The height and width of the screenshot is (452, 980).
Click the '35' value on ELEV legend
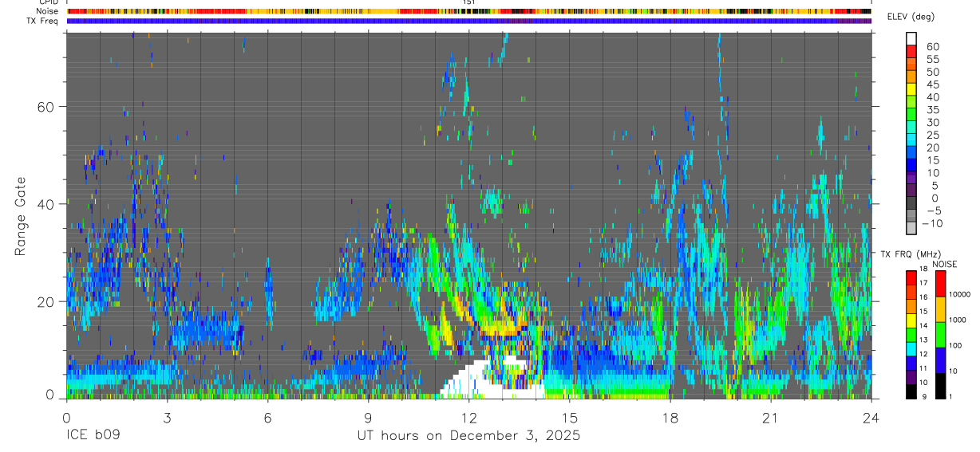pos(932,110)
